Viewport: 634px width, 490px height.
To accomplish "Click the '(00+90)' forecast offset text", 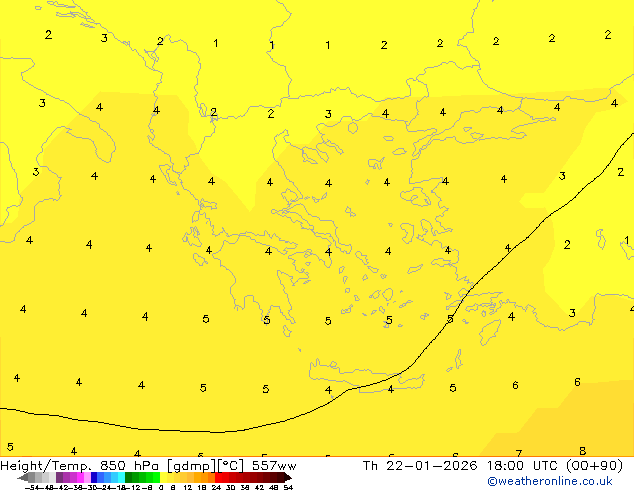I will 594,466.
